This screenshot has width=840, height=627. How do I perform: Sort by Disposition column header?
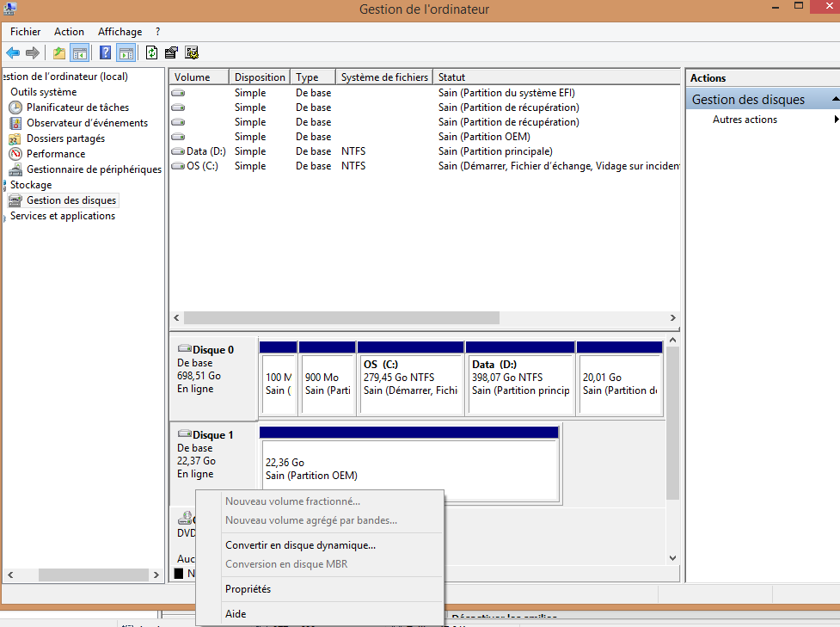[260, 77]
